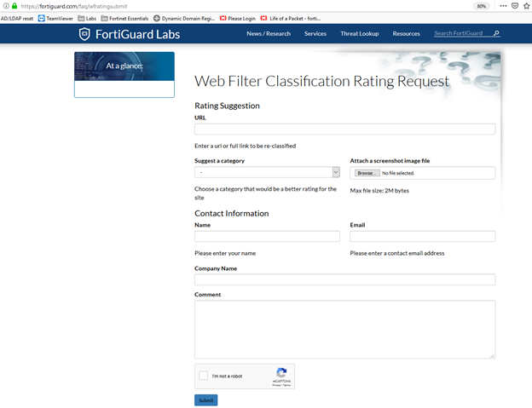Click the 80% zoom level indicator
The image size is (532, 408).
click(482, 6)
